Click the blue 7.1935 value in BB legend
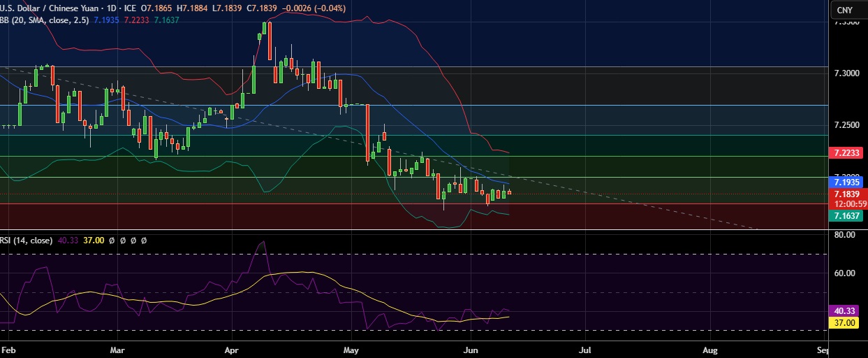The height and width of the screenshot is (358, 868). tap(107, 20)
